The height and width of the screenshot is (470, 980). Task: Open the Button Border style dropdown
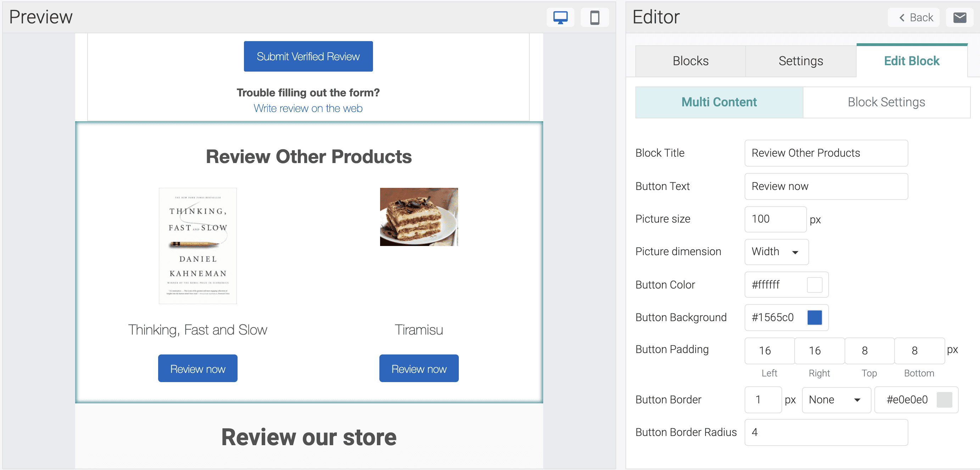click(836, 400)
